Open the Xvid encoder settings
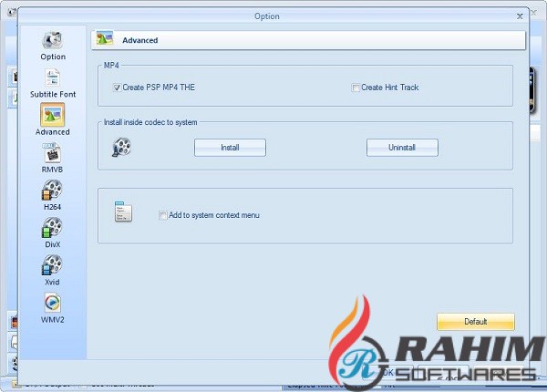The height and width of the screenshot is (392, 547). click(52, 270)
